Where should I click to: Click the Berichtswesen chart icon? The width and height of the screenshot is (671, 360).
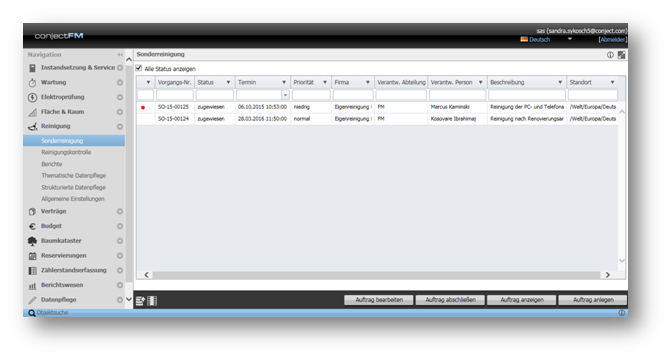tap(32, 286)
